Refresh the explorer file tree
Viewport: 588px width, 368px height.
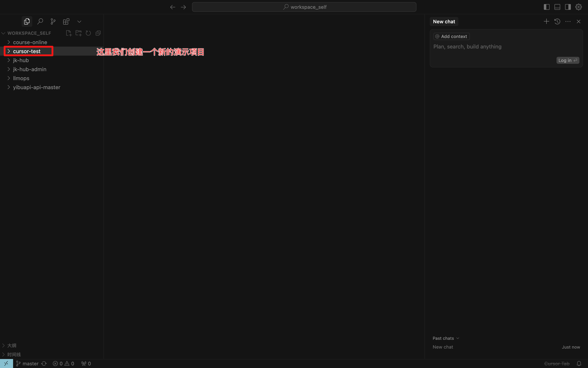click(x=88, y=33)
